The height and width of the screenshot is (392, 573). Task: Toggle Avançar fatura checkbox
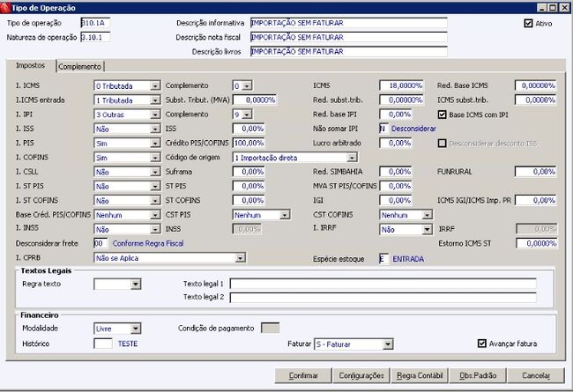pos(482,344)
